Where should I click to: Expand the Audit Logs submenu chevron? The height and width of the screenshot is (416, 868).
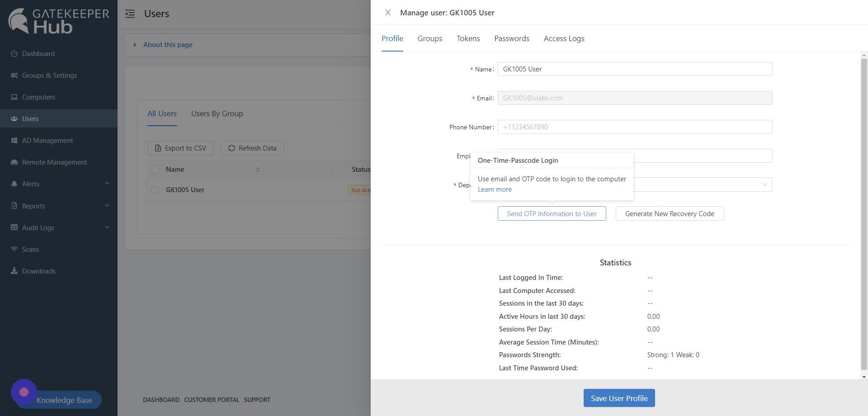107,227
